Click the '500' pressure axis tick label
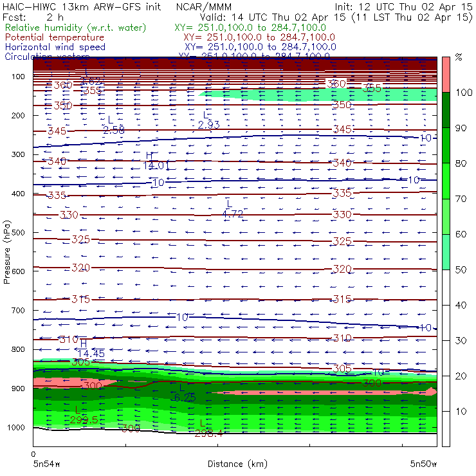476x476 pixels. 18,232
